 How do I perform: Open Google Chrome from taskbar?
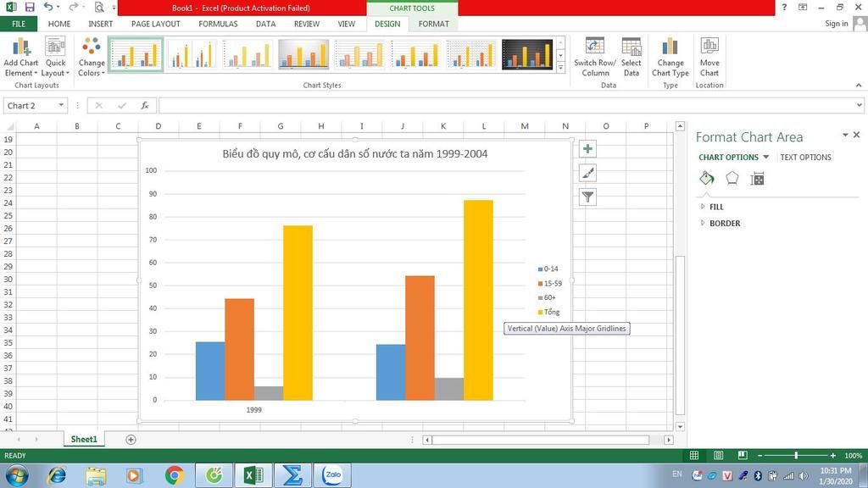174,475
